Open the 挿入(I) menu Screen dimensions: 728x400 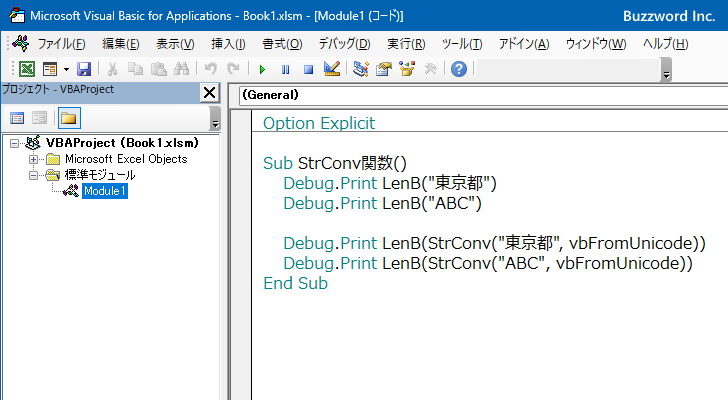pos(228,44)
